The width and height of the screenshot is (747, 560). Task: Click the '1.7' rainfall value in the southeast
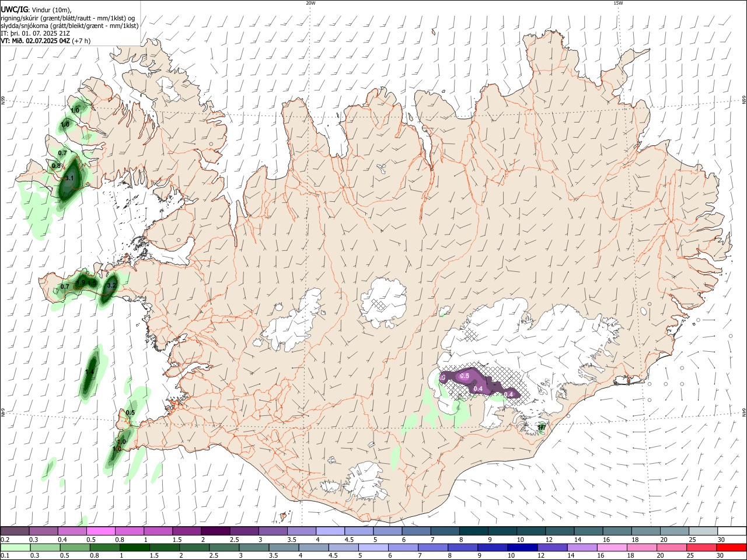coord(542,428)
